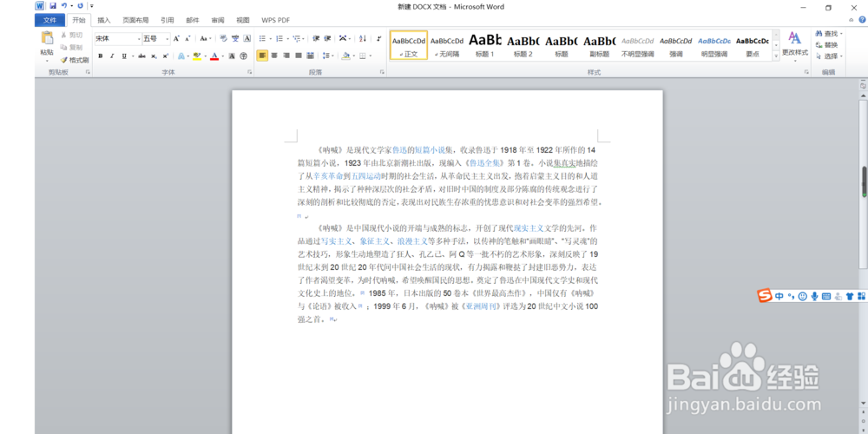Increase paragraph indent

(327, 38)
